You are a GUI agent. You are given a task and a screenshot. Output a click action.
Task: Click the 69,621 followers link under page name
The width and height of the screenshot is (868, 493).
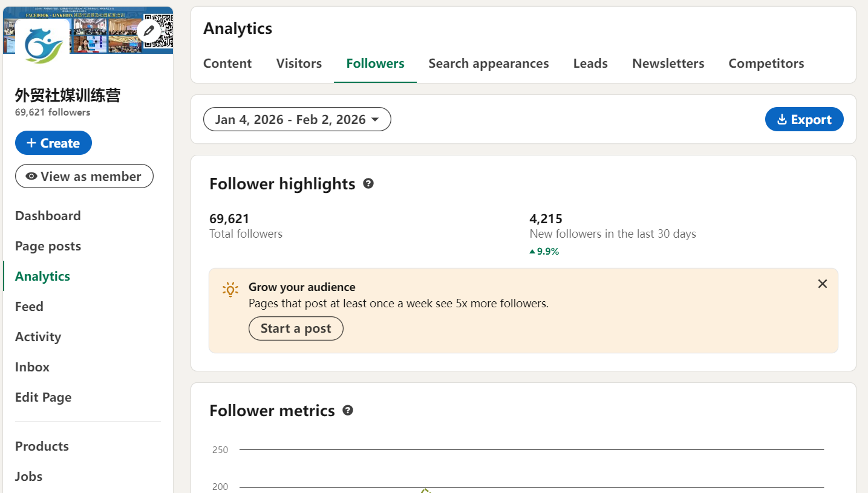(x=53, y=113)
